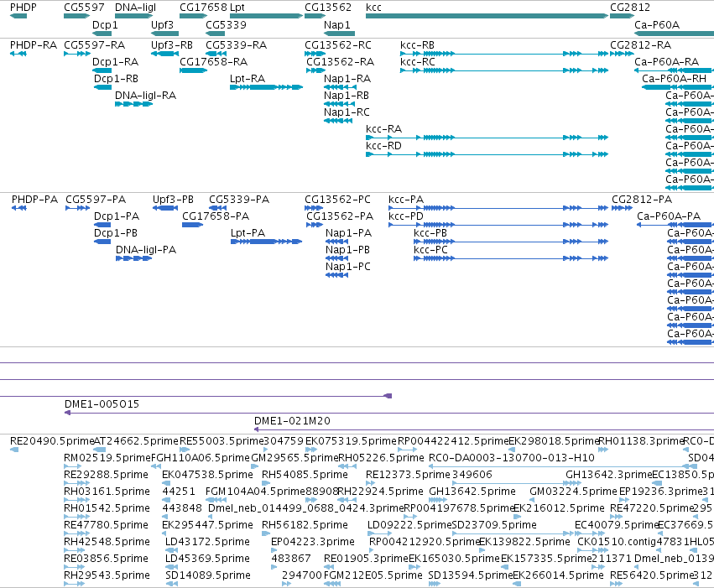Click the Nap1-RB transcript
The height and width of the screenshot is (588, 714).
pyautogui.click(x=339, y=104)
